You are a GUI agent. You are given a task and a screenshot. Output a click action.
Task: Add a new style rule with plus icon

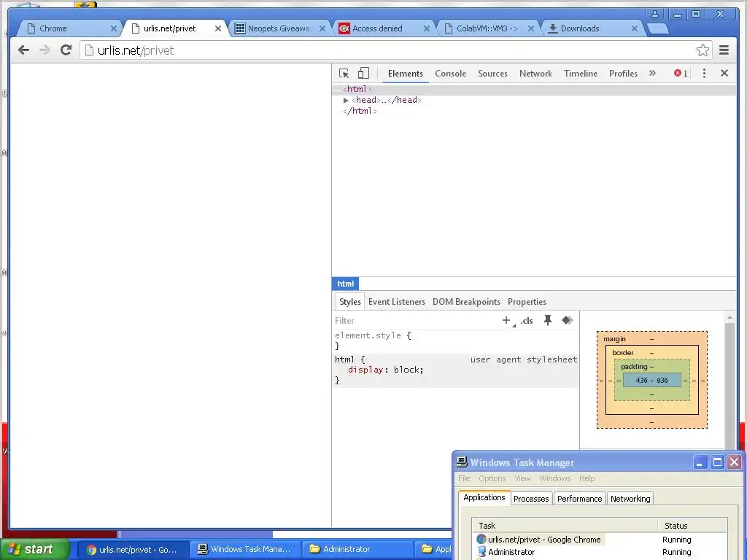pos(506,321)
